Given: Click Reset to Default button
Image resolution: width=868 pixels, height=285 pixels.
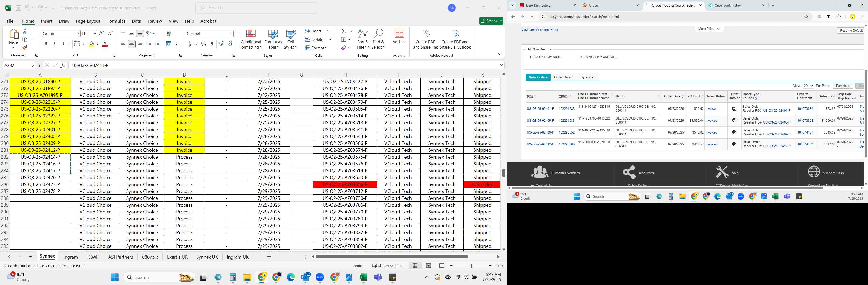Looking at the screenshot, I should coord(851,31).
